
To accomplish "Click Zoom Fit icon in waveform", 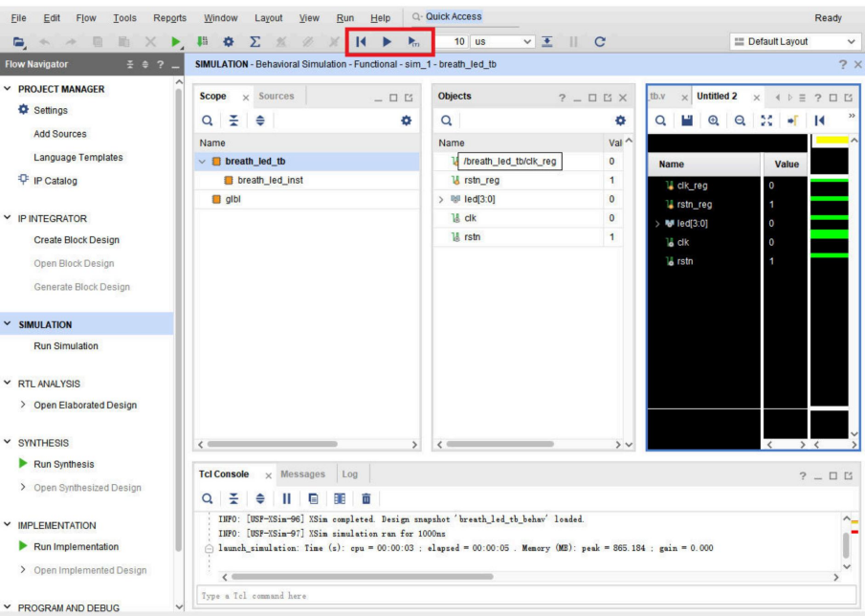I will (x=766, y=121).
